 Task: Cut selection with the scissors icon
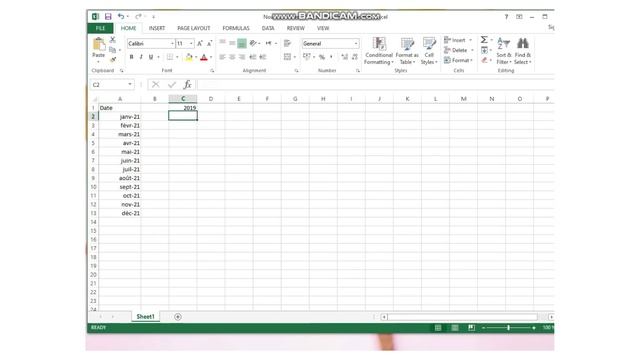pos(113,40)
